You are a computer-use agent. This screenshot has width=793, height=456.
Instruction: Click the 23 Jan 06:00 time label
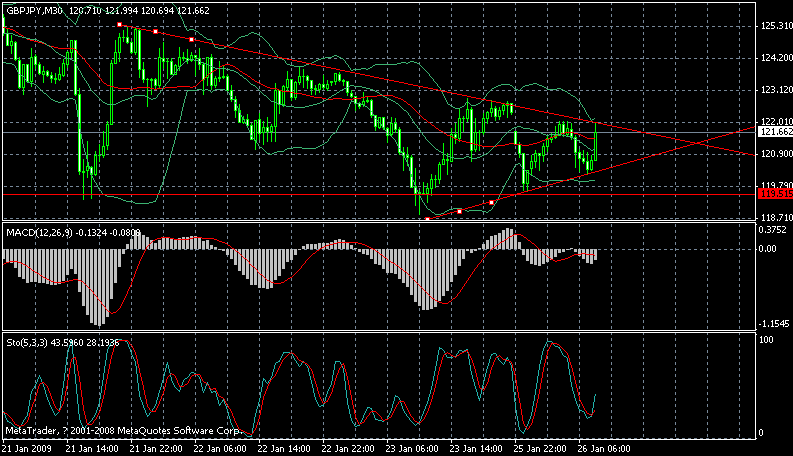[x=412, y=449]
